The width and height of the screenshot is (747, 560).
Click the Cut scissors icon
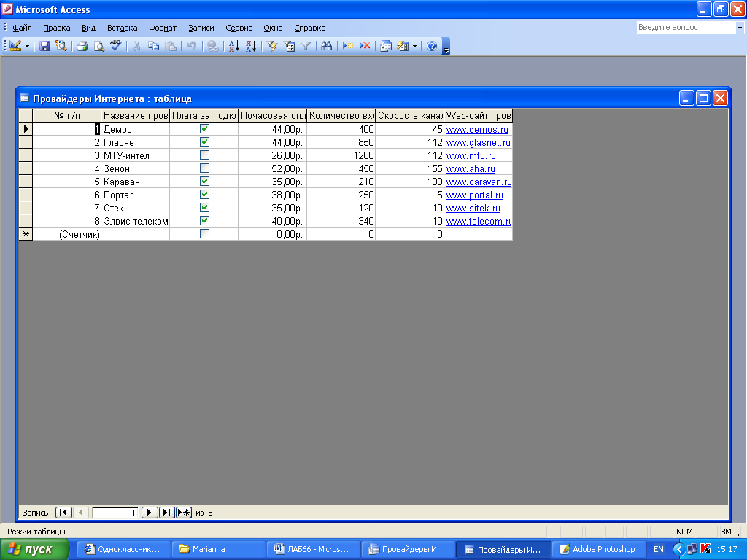point(136,46)
